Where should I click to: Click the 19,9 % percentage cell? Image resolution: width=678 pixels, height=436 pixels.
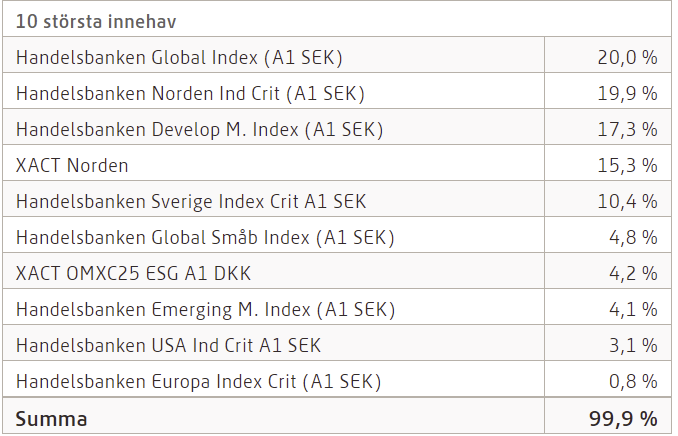click(x=627, y=93)
